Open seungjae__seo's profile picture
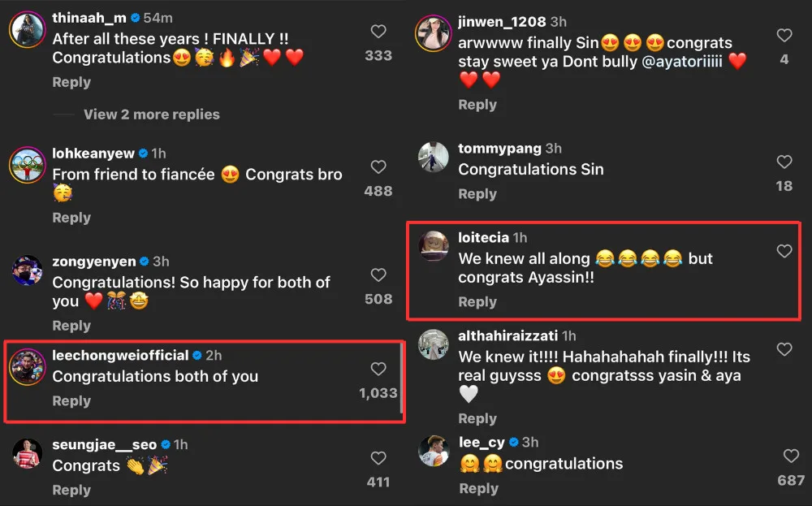 (x=27, y=453)
